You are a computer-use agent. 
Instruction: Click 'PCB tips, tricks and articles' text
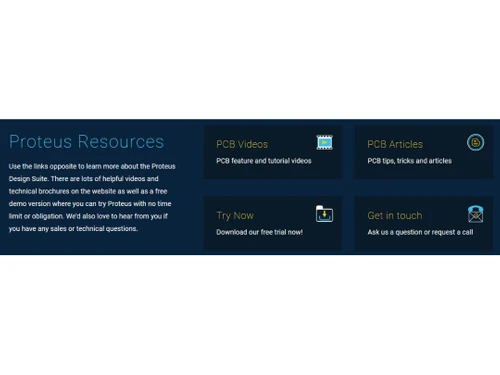tap(409, 161)
